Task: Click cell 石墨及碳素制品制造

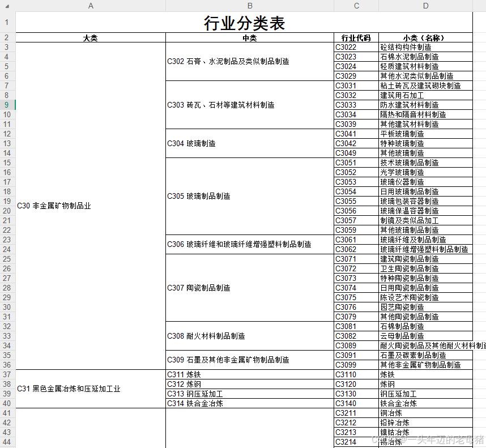Action: pyautogui.click(x=425, y=355)
